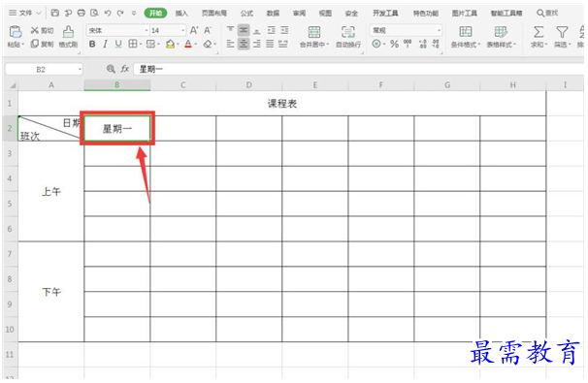Click the Print icon
The image size is (588, 383).
pos(81,14)
